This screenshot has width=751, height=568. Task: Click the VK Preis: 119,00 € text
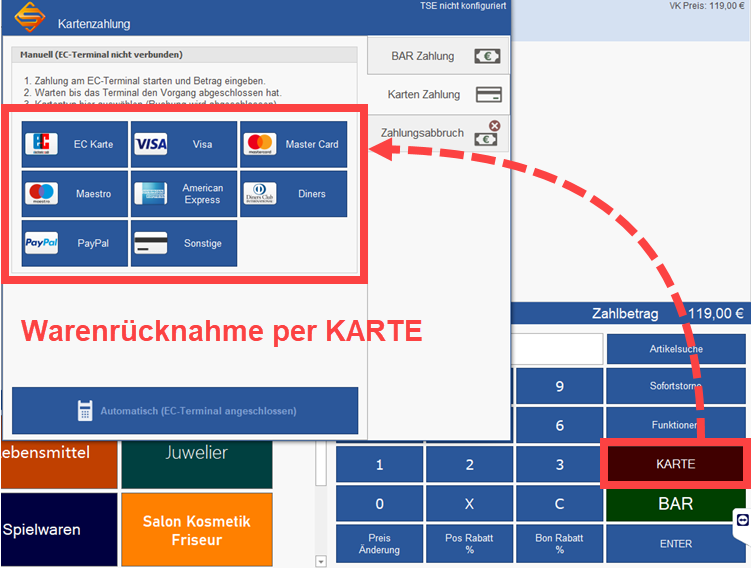click(x=706, y=6)
